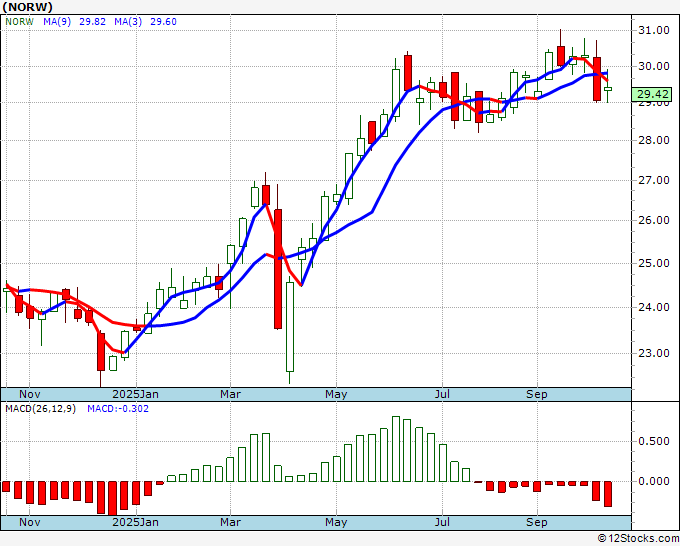Viewport: 680px width, 546px height.
Task: Click Sep on the price chart time axis
Action: [537, 394]
